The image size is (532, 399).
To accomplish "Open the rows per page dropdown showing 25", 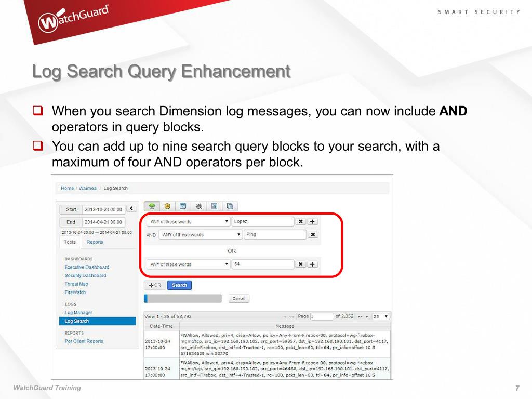I will pyautogui.click(x=381, y=316).
